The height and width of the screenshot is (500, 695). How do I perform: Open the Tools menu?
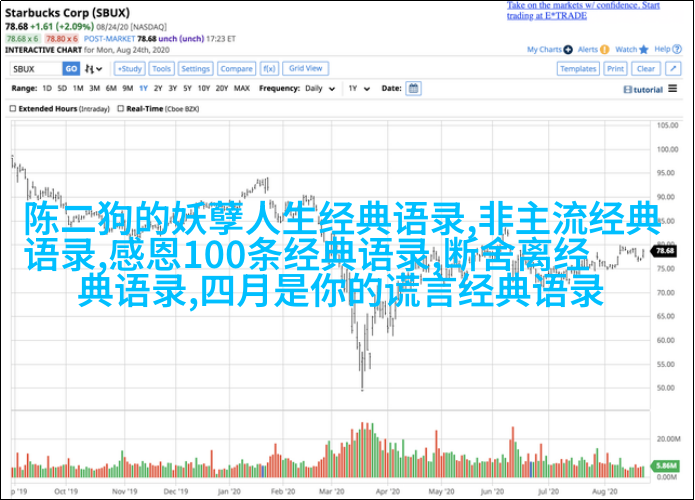pyautogui.click(x=161, y=69)
